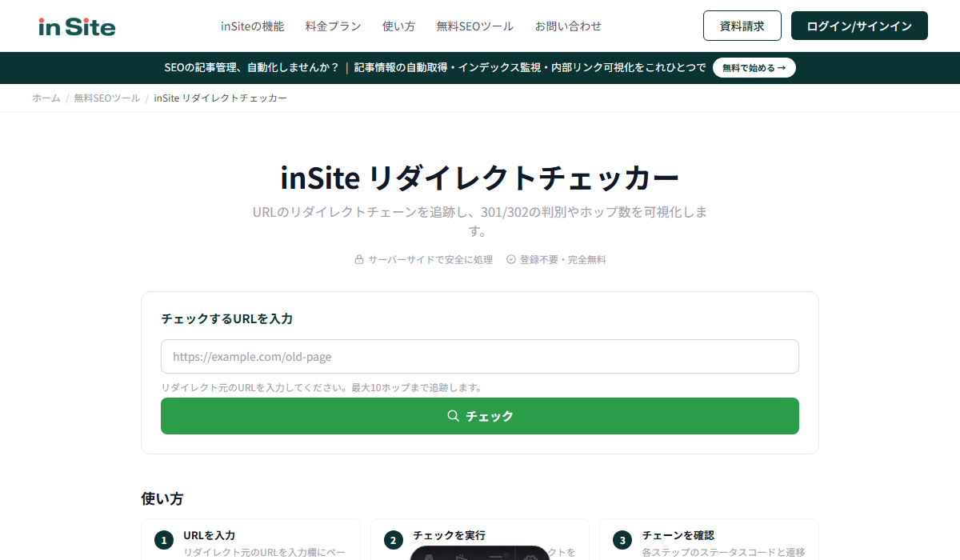Click the URL input field showing example.com/old-page
The width and height of the screenshot is (960, 560).
click(x=480, y=356)
